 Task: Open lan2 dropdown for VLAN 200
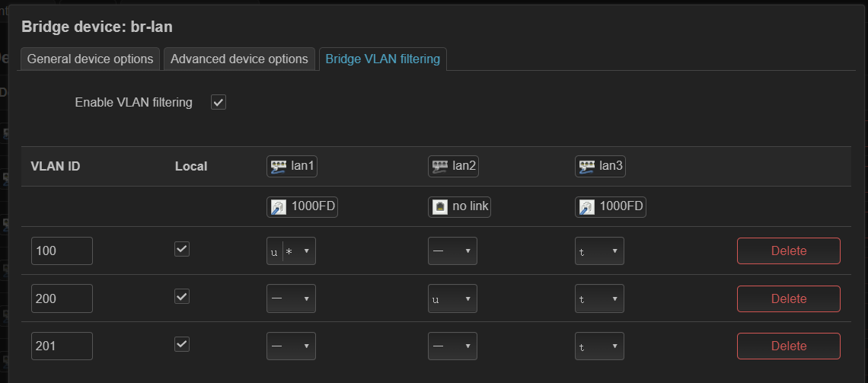point(452,298)
